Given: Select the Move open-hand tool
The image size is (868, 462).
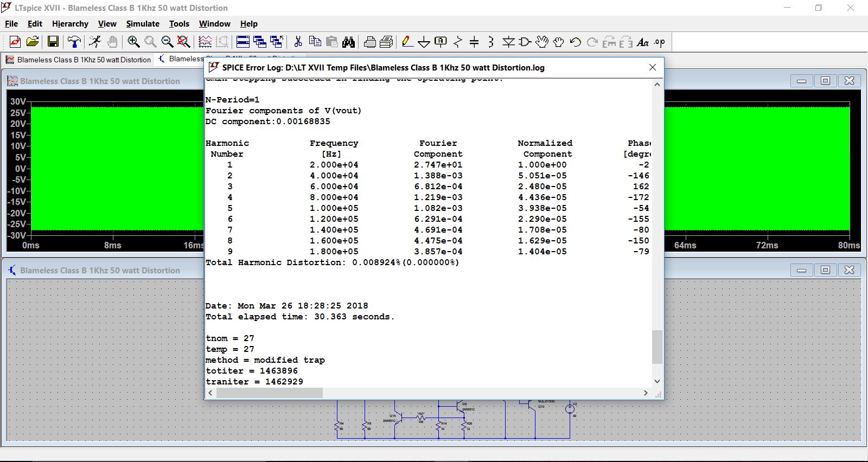Looking at the screenshot, I should coord(541,42).
